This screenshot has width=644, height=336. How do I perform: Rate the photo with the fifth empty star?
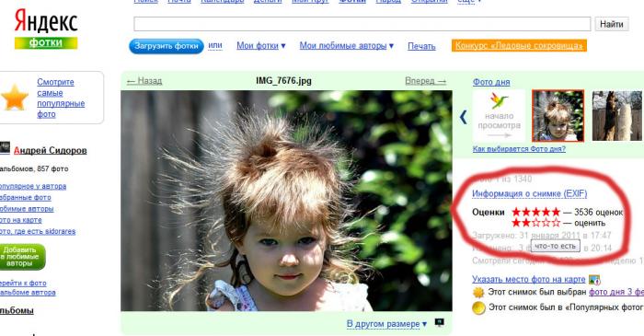point(556,223)
